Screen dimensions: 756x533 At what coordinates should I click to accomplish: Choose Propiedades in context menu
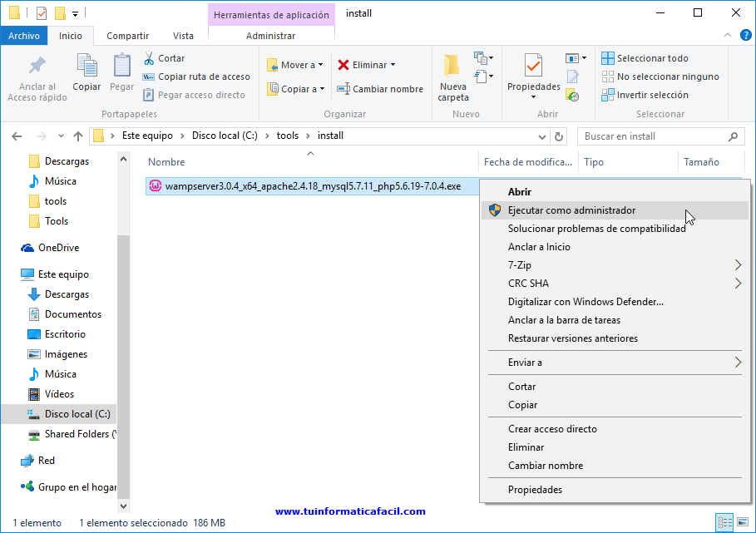coord(615,490)
